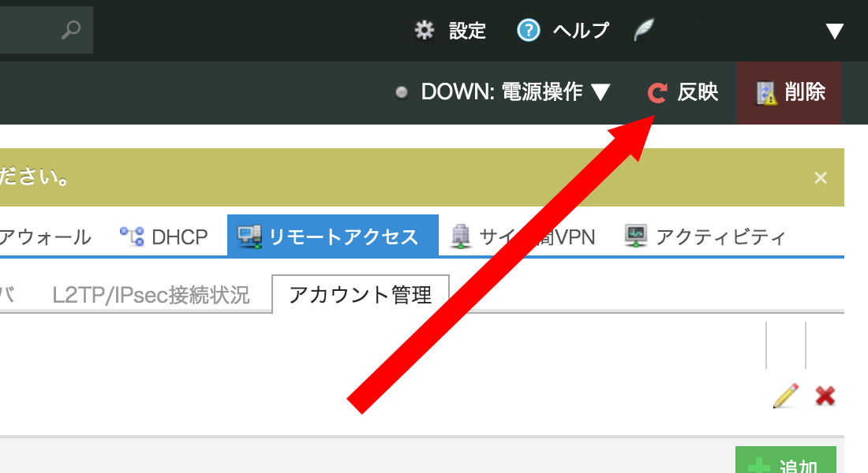868x473 pixels.
Task: Go to the アクティビティ tab
Action: [x=705, y=236]
